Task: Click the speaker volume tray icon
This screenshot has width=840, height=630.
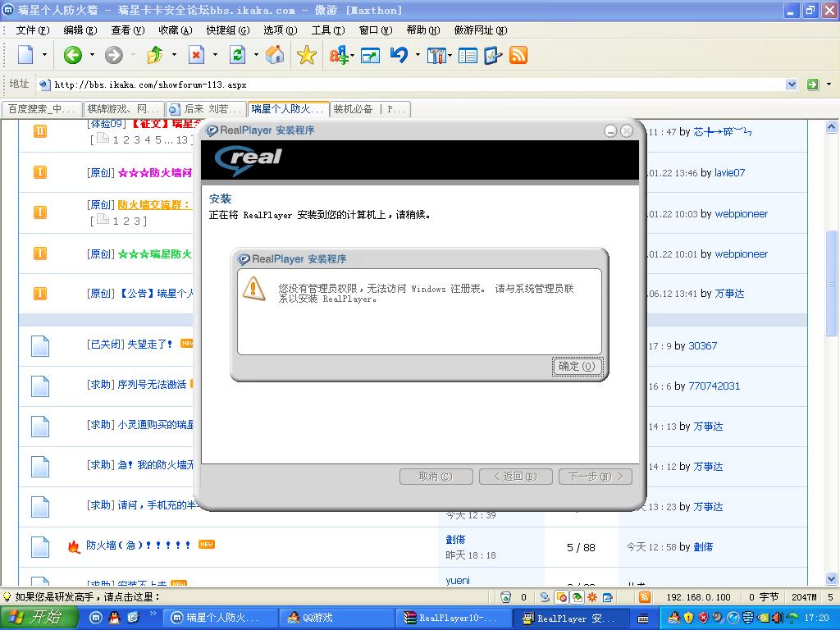Action: [778, 618]
